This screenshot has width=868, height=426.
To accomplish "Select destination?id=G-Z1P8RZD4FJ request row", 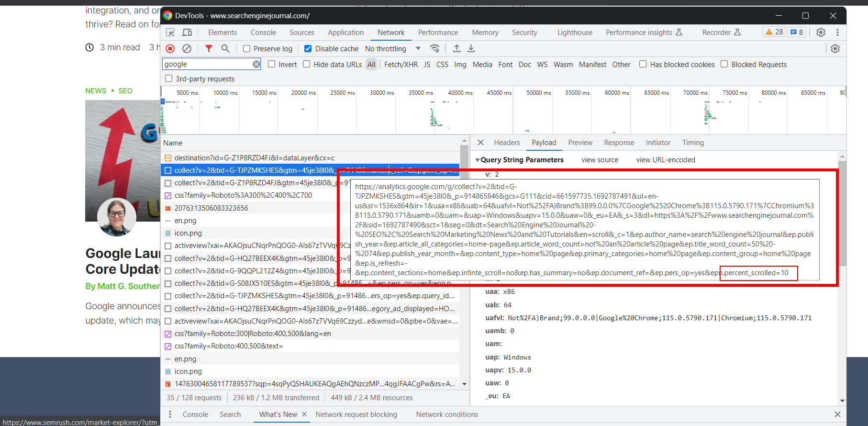I will (310, 158).
